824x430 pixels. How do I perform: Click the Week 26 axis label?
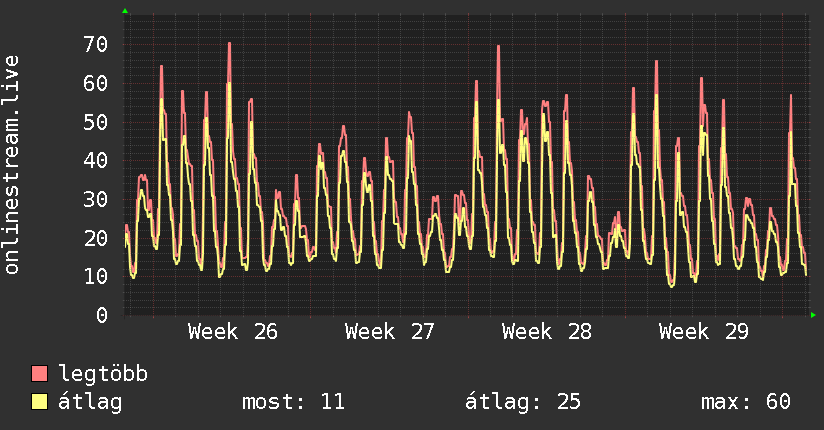(x=232, y=332)
